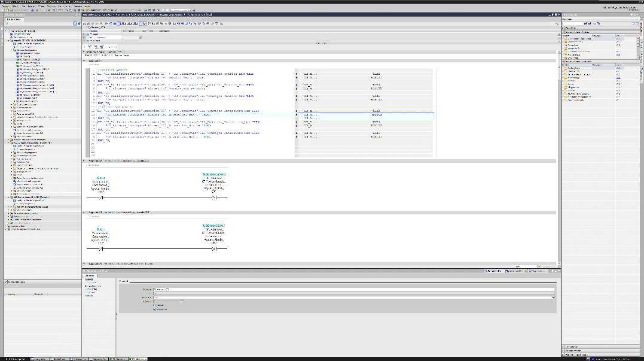Click the Nombre input field in properties
The image size is (644, 361).
pos(353,289)
